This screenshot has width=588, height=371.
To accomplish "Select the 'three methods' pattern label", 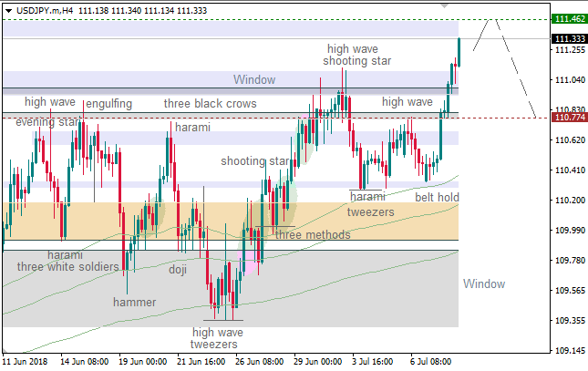I will (313, 235).
